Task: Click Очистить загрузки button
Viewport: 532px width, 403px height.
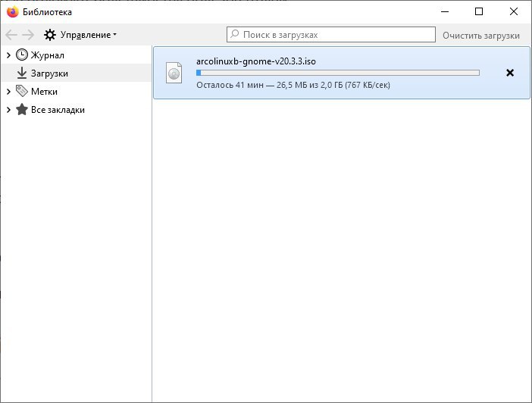Action: tap(480, 36)
